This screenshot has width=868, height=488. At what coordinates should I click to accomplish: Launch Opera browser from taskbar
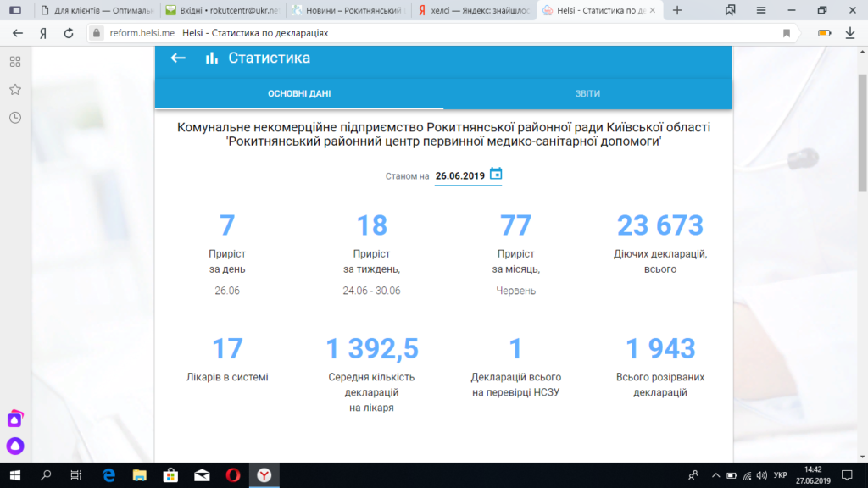233,475
